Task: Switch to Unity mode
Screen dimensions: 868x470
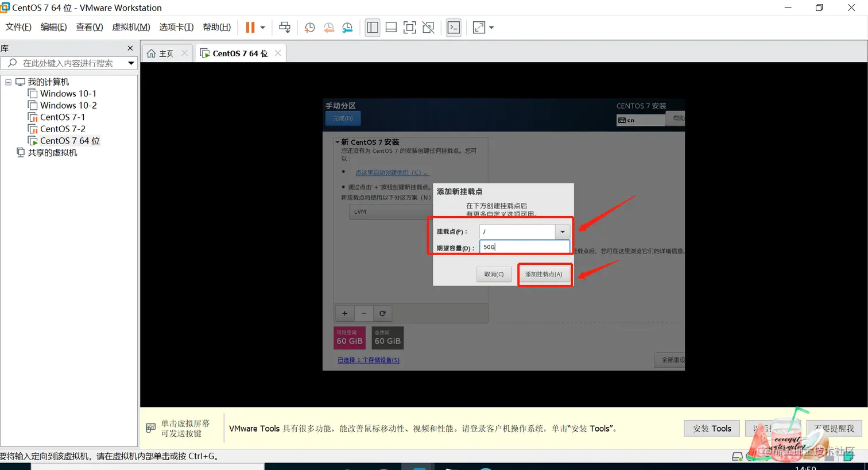Action: point(428,27)
